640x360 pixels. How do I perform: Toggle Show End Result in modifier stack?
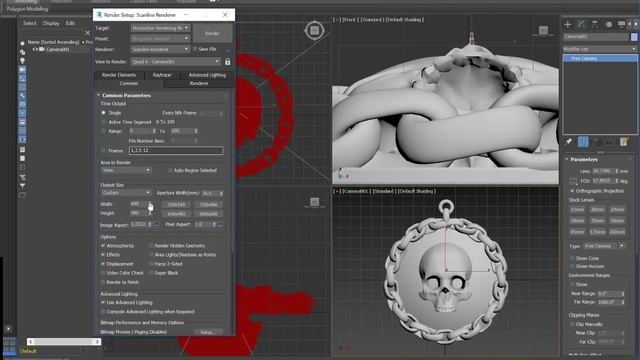pos(583,142)
